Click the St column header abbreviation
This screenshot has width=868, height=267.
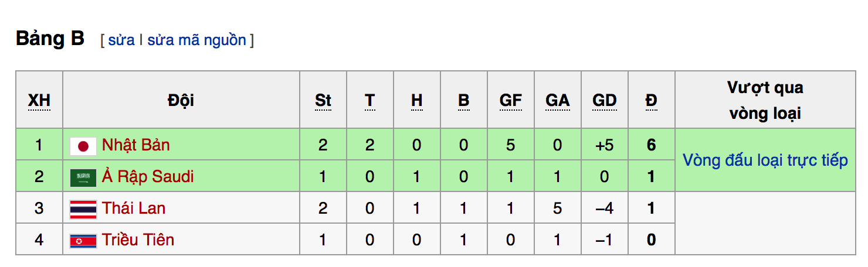click(x=323, y=101)
